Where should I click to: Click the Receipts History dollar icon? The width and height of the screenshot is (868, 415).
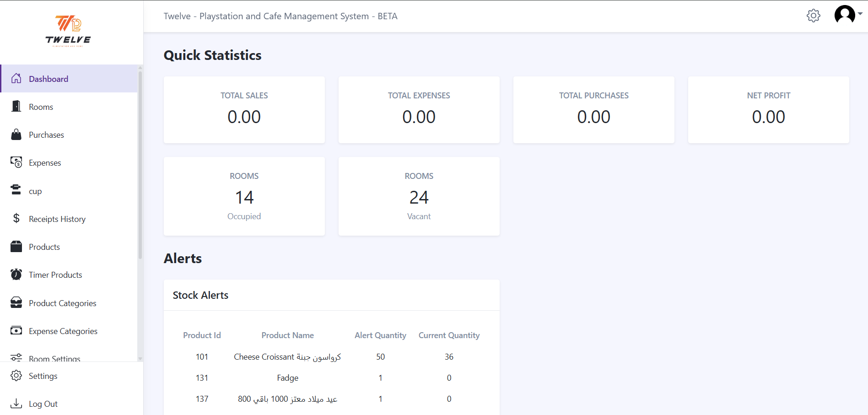16,218
